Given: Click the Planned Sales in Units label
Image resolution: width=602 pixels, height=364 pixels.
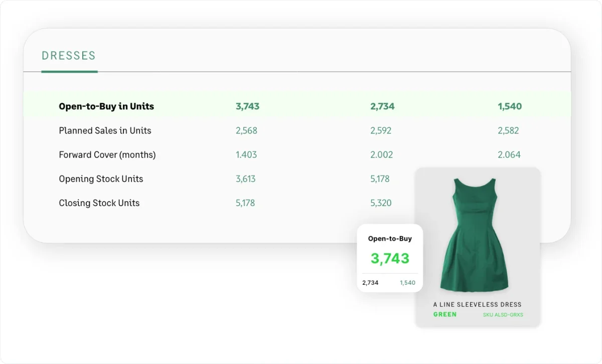Looking at the screenshot, I should [x=105, y=130].
